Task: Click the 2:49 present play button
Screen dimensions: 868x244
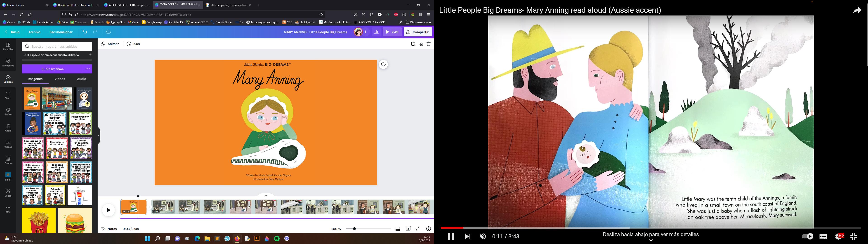Action: coord(392,32)
